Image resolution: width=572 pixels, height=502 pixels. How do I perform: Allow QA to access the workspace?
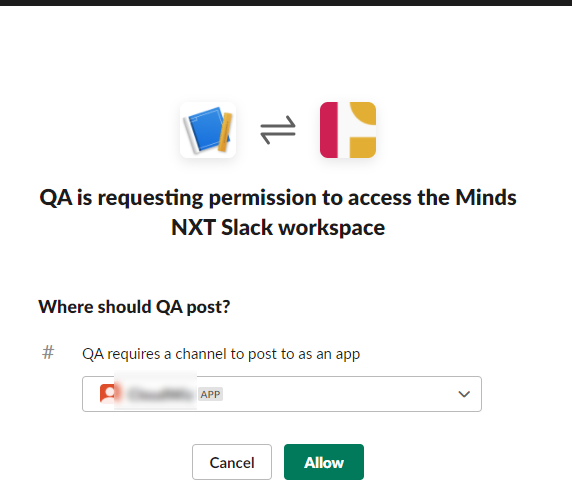click(x=324, y=462)
